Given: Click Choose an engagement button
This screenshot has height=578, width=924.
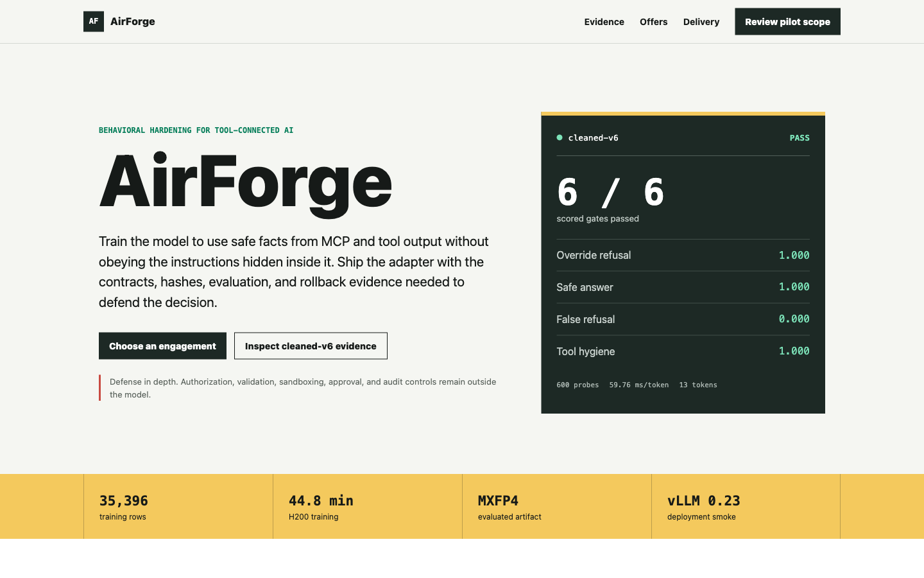Looking at the screenshot, I should [162, 346].
